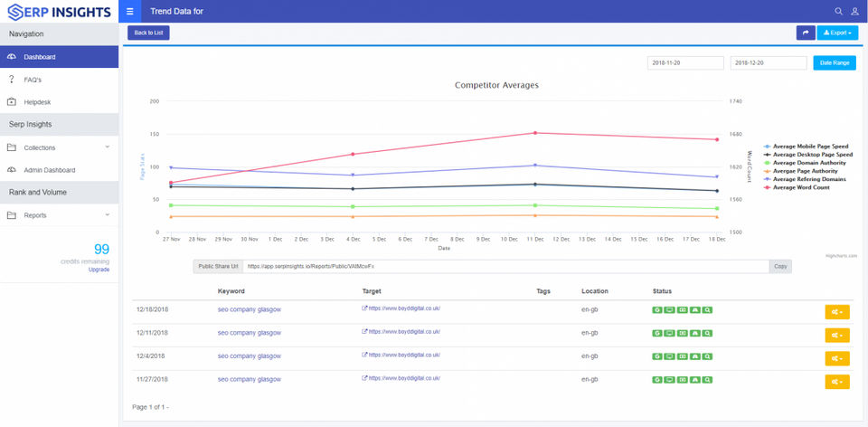Image resolution: width=868 pixels, height=427 pixels.
Task: Open keyword seo company glasgow for 12/4/2018
Action: pos(250,356)
